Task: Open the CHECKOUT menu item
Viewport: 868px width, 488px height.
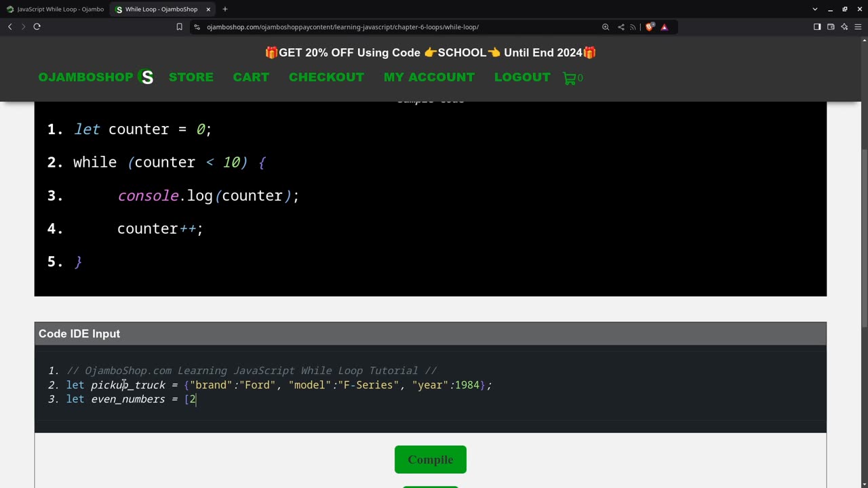Action: (326, 77)
